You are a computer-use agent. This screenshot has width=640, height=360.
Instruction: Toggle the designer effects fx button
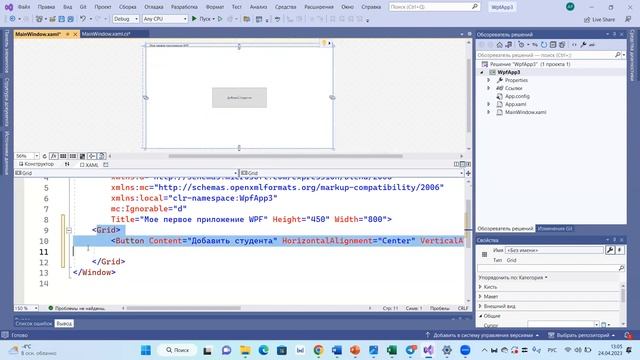coord(53,156)
